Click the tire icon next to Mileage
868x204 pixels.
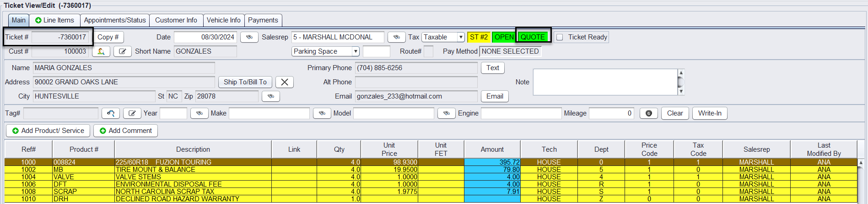(648, 113)
